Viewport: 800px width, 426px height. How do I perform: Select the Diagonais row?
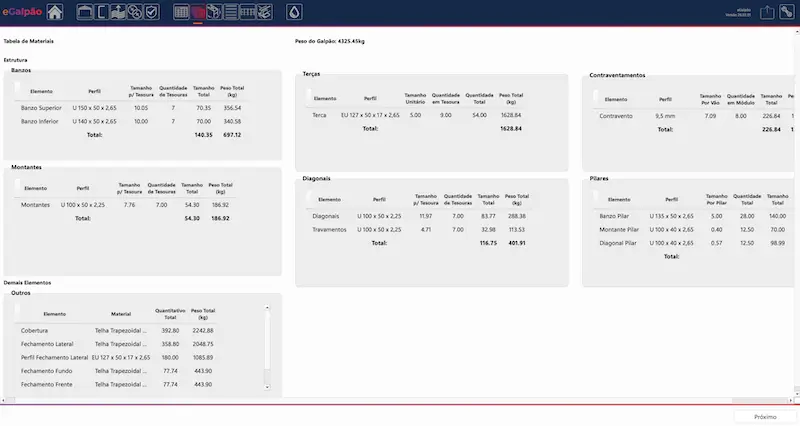pyautogui.click(x=419, y=216)
